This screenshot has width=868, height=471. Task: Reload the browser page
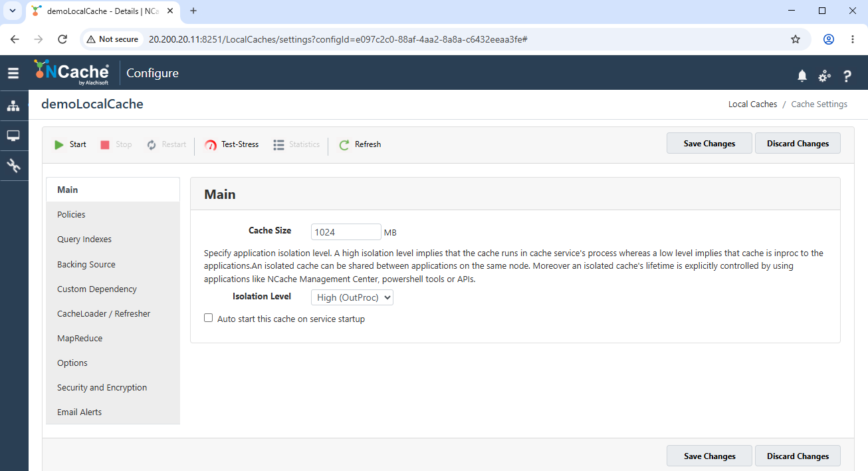[62, 39]
